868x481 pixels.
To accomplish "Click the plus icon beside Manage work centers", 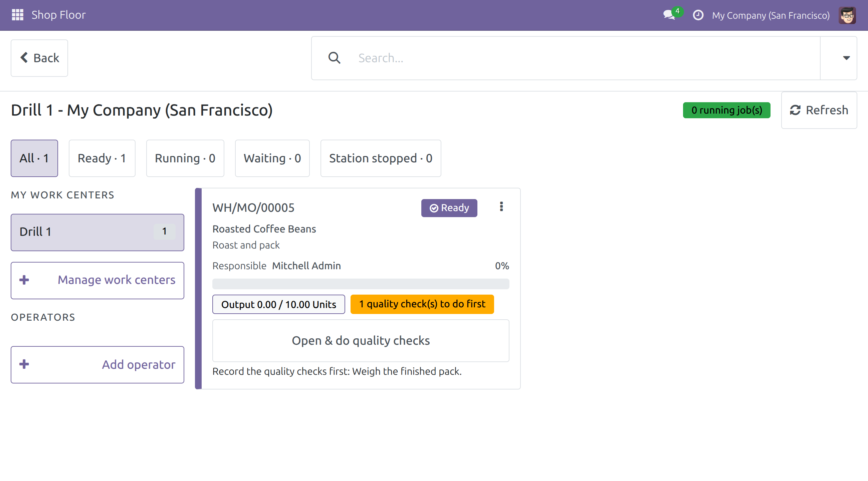I will 24,280.
